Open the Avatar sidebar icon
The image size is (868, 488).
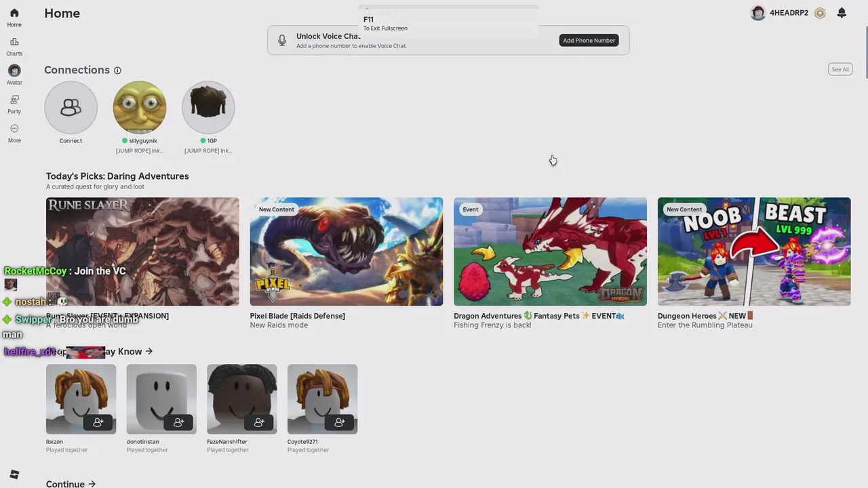click(14, 70)
